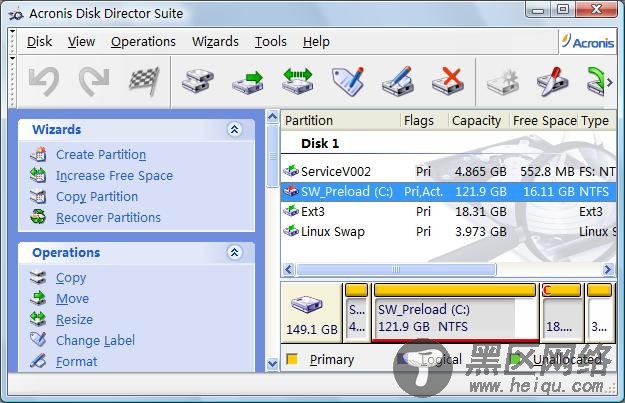
Task: Collapse the Operations panel
Action: tap(234, 252)
